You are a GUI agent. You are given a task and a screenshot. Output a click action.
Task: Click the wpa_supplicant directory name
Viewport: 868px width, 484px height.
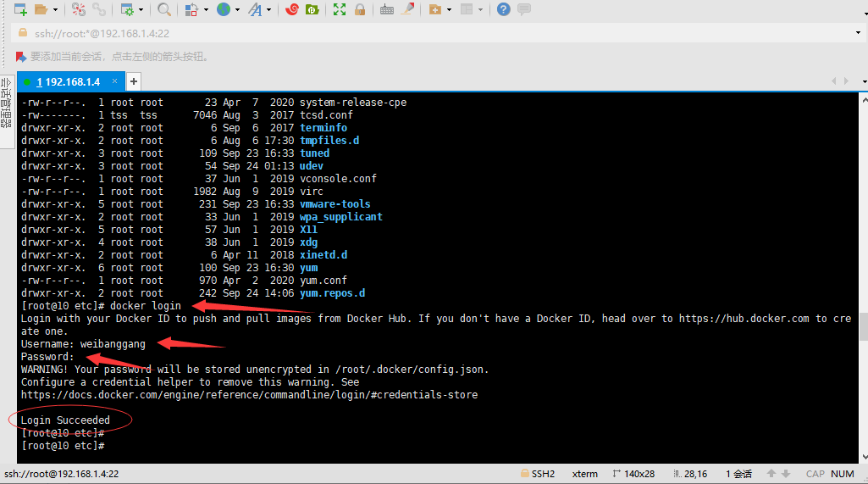click(x=341, y=217)
